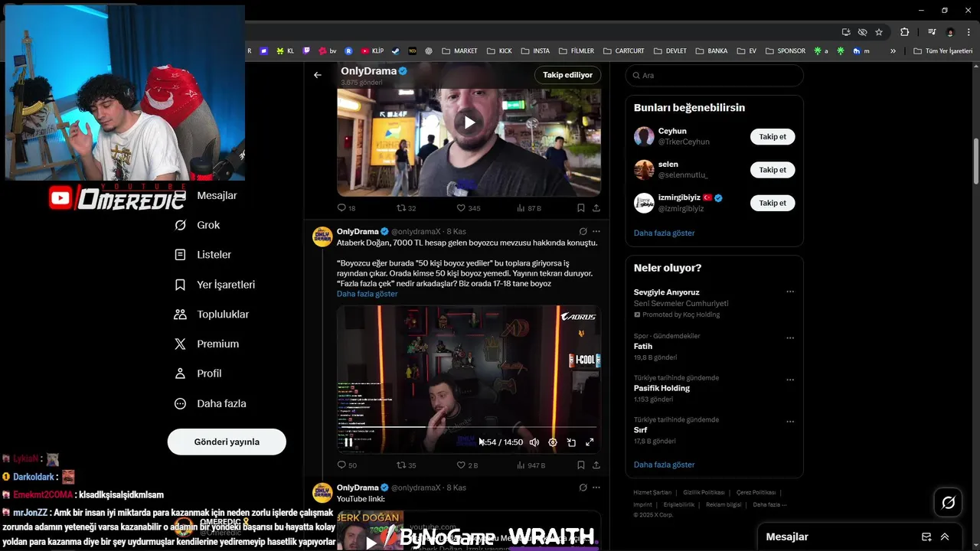
Task: Follow Ceyhun with Takip et
Action: coord(773,137)
